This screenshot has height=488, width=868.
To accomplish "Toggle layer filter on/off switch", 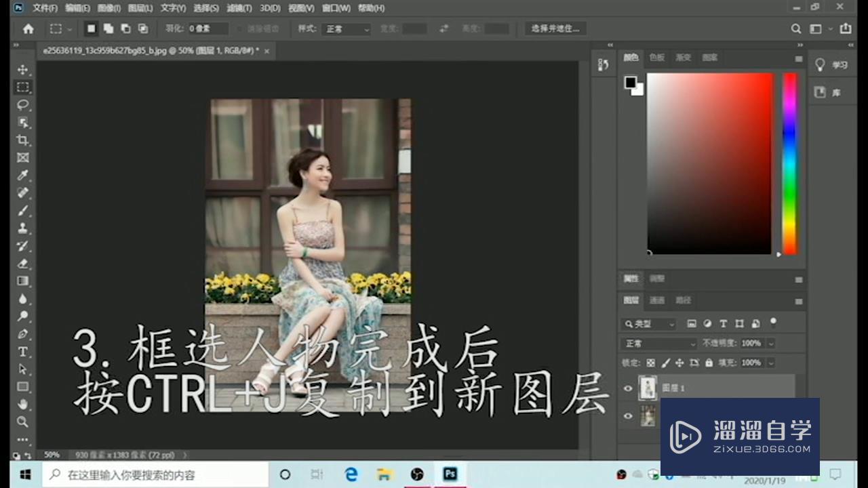I will click(773, 323).
